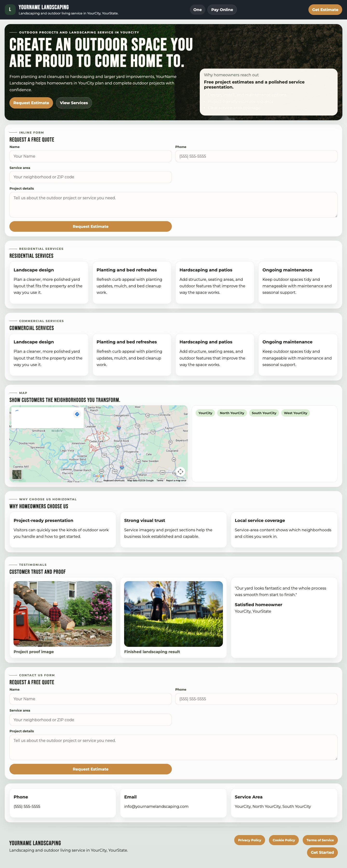Viewport: 347px width, 868px height.
Task: Click the South YourCity area chip
Action: [x=264, y=413]
